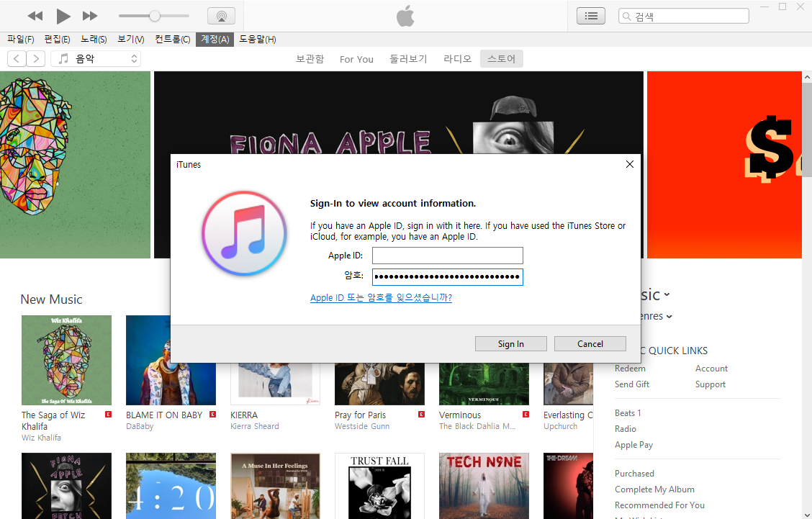Open the TECH N9NE album cover
The width and height of the screenshot is (812, 519).
(484, 486)
